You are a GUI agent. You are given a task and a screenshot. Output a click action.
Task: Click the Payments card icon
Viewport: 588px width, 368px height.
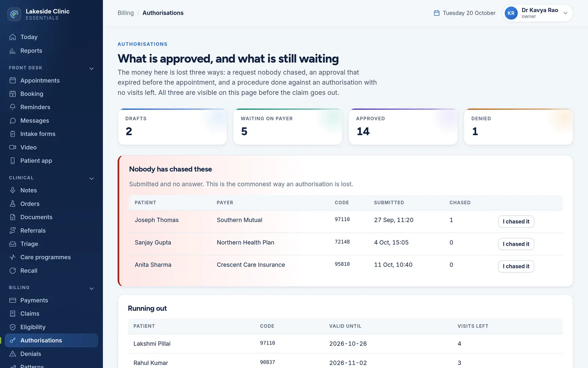pos(13,300)
